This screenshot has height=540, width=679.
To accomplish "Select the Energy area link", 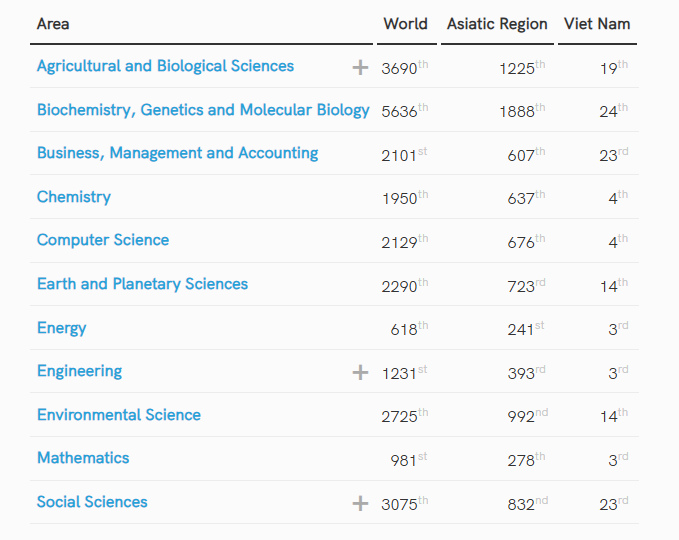I will (61, 328).
